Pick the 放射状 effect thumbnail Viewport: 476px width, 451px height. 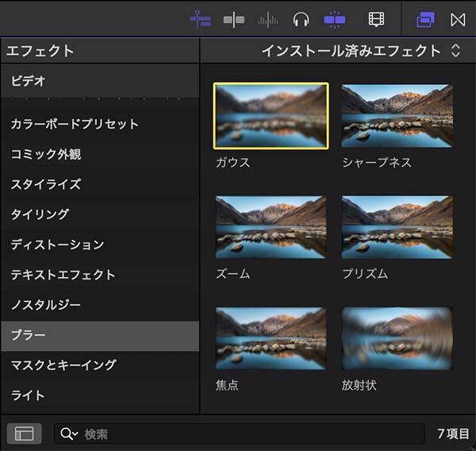click(x=397, y=339)
